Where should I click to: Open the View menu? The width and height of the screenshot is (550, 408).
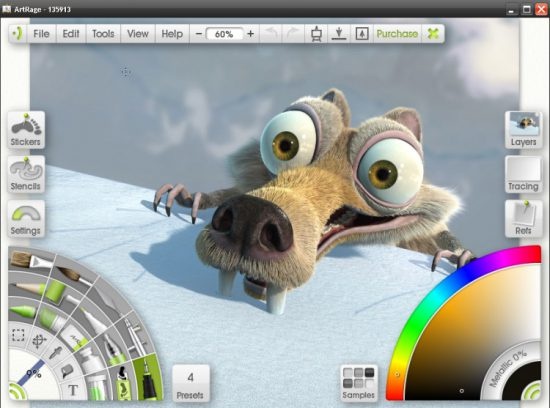(x=138, y=34)
